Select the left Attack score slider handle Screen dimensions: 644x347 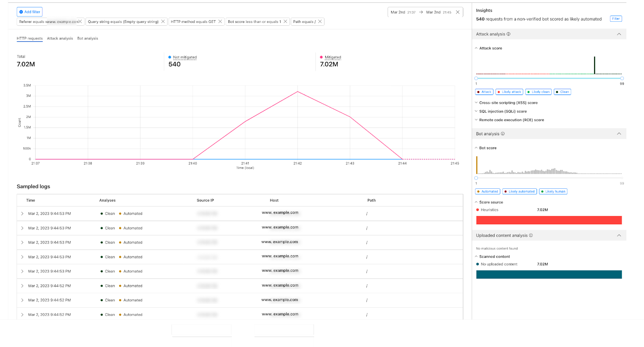coord(476,78)
